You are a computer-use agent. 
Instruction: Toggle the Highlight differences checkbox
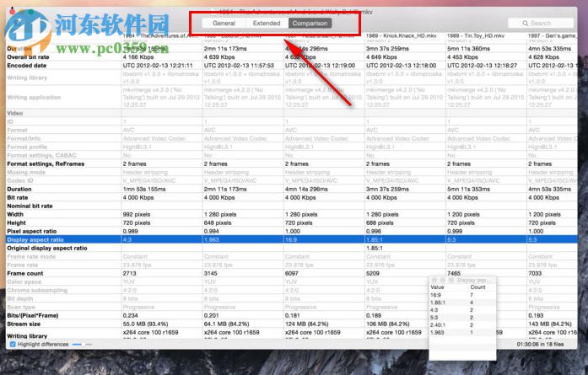click(x=13, y=344)
